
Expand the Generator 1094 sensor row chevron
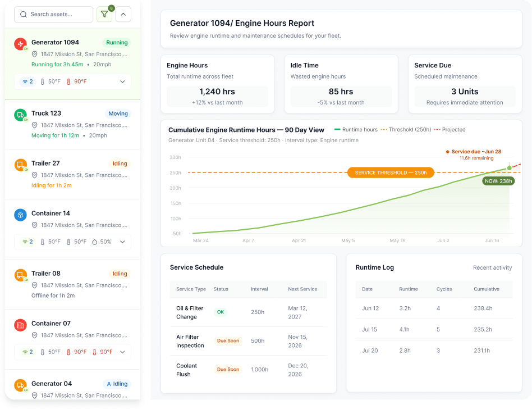click(x=122, y=81)
